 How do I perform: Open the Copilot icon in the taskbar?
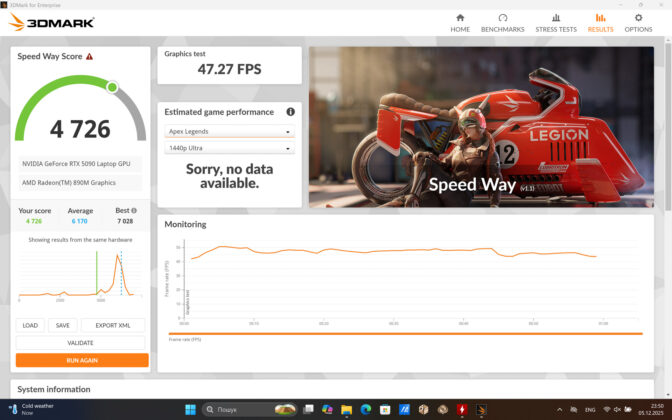pos(327,409)
